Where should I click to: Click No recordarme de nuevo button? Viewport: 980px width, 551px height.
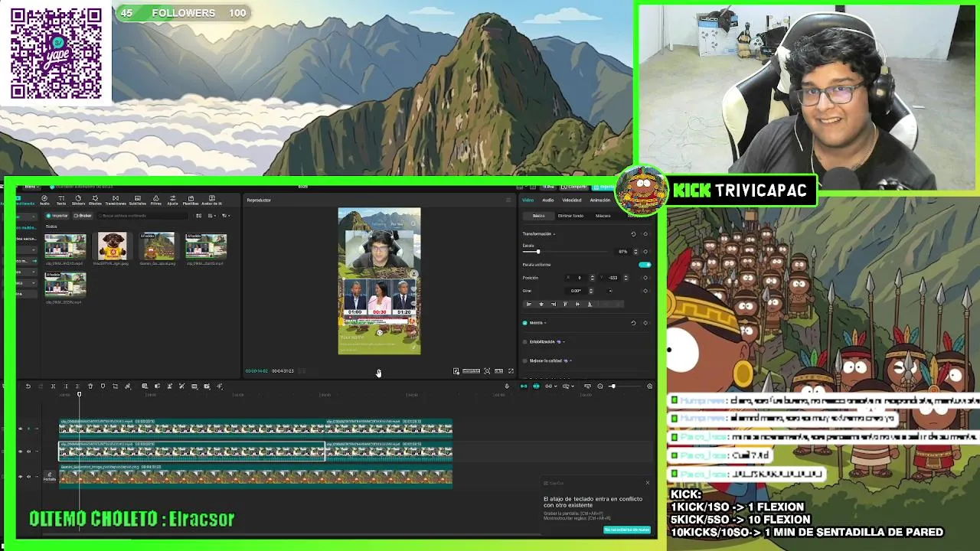pos(627,530)
